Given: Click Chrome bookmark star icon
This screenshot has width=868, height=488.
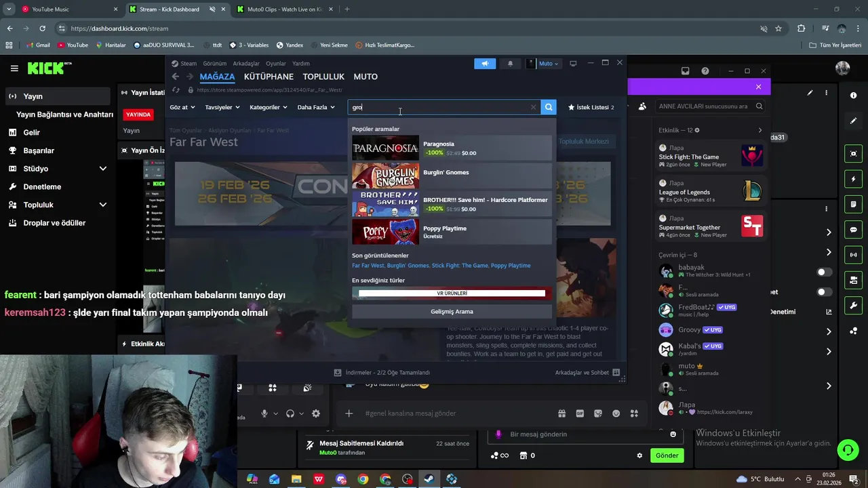Looking at the screenshot, I should (778, 28).
